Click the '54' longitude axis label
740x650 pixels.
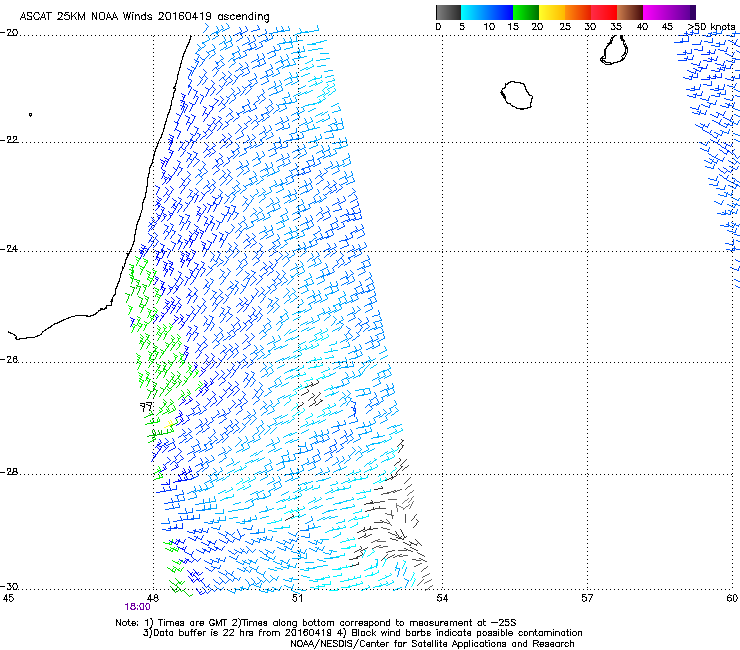pyautogui.click(x=442, y=598)
